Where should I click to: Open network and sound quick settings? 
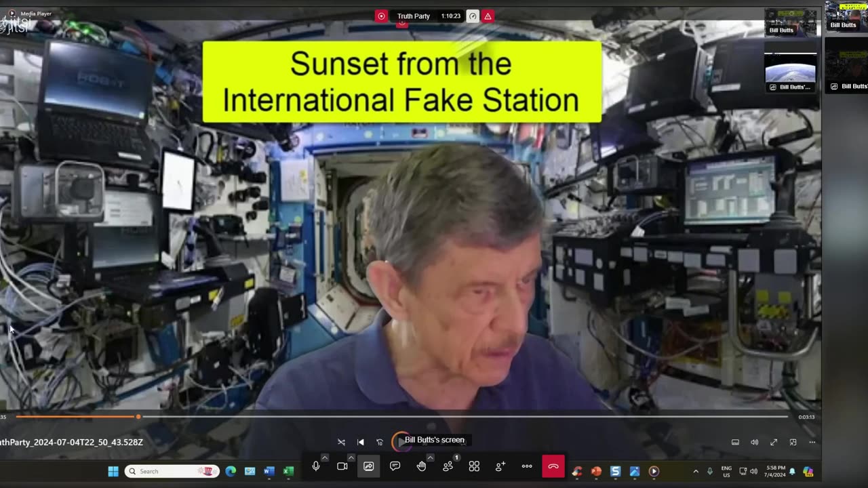click(x=748, y=471)
